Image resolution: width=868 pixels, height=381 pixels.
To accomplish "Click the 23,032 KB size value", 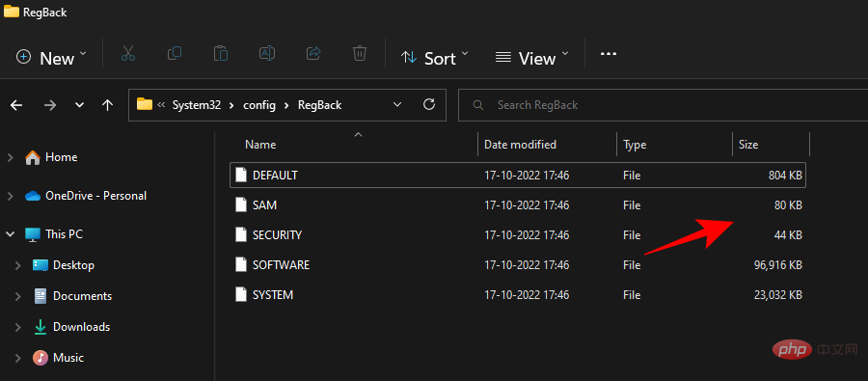I will point(777,294).
